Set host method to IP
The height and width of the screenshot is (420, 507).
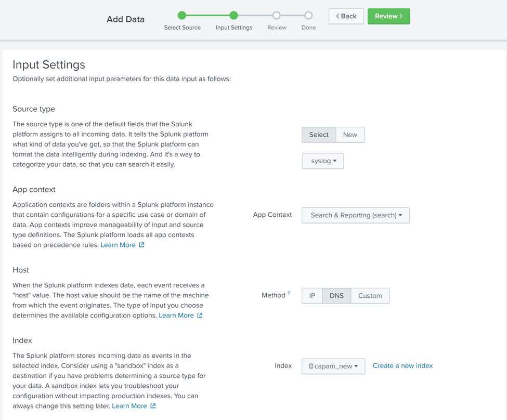pos(312,296)
